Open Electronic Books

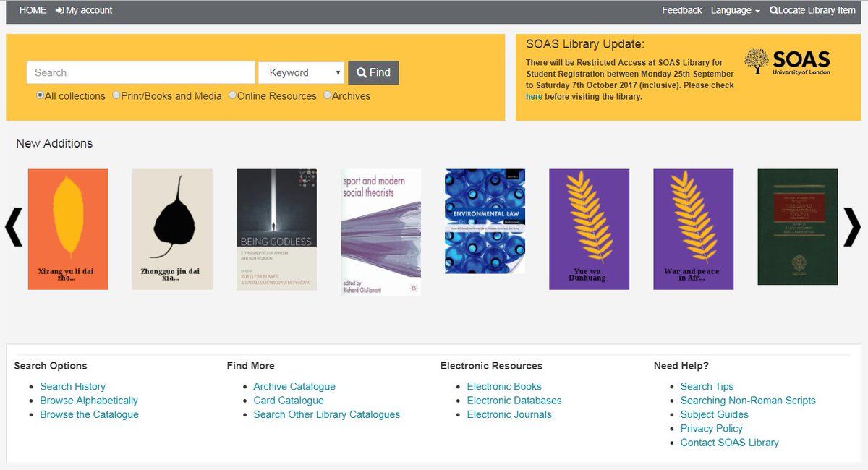pos(504,386)
